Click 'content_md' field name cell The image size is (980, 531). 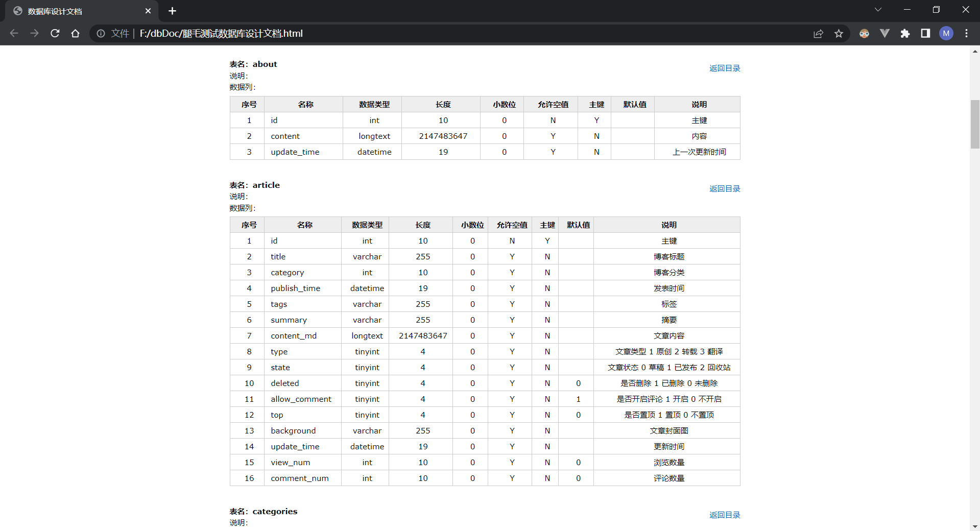[303, 335]
